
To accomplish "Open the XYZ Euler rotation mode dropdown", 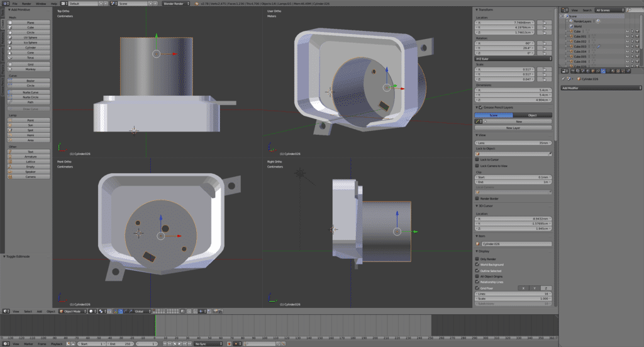I will pyautogui.click(x=514, y=59).
